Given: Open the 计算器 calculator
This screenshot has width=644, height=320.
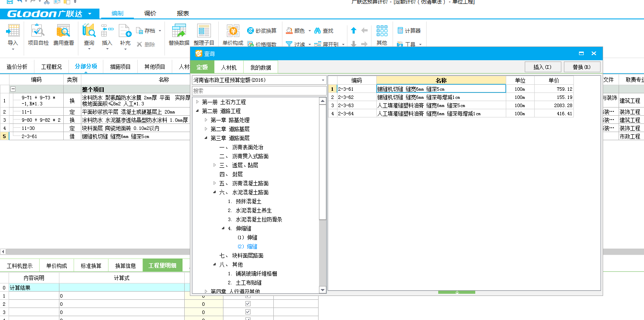Looking at the screenshot, I should (x=409, y=31).
